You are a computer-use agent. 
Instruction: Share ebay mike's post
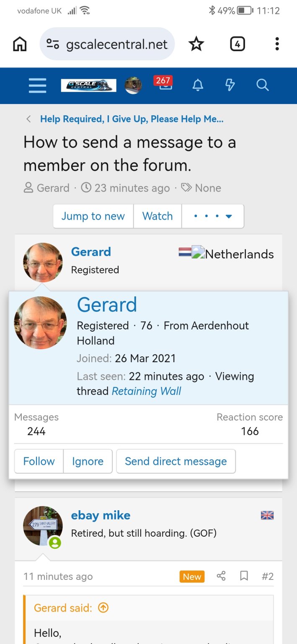(x=221, y=576)
